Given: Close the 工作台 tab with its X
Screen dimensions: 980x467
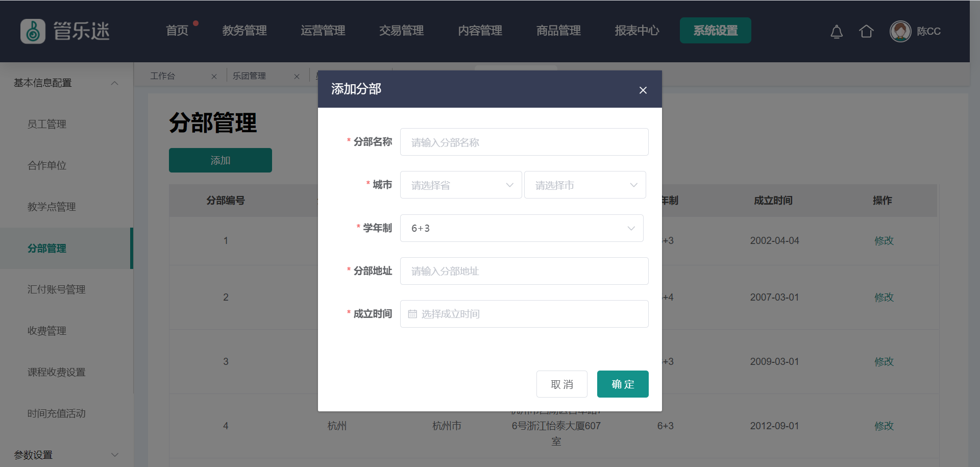Looking at the screenshot, I should 214,77.
